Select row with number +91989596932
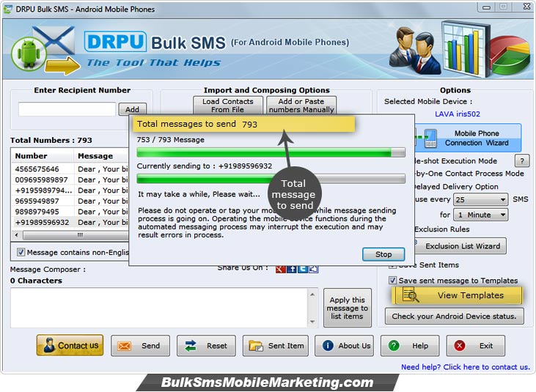The image size is (536, 392). pos(70,222)
